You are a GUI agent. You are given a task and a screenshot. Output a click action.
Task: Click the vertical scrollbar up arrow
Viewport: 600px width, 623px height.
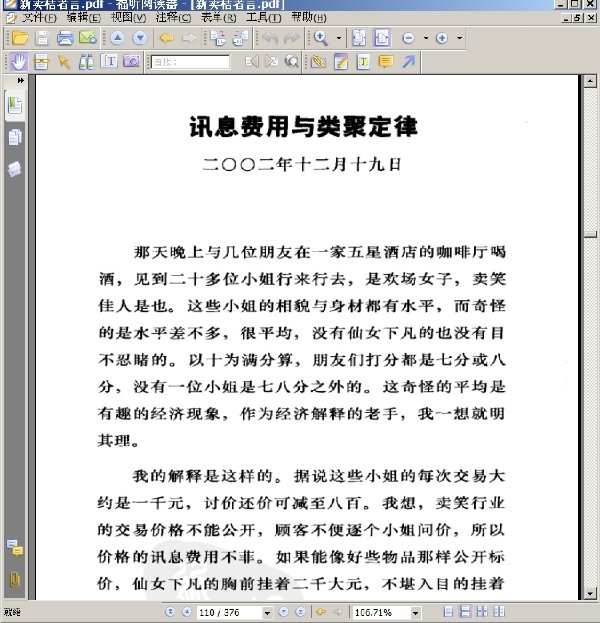590,81
